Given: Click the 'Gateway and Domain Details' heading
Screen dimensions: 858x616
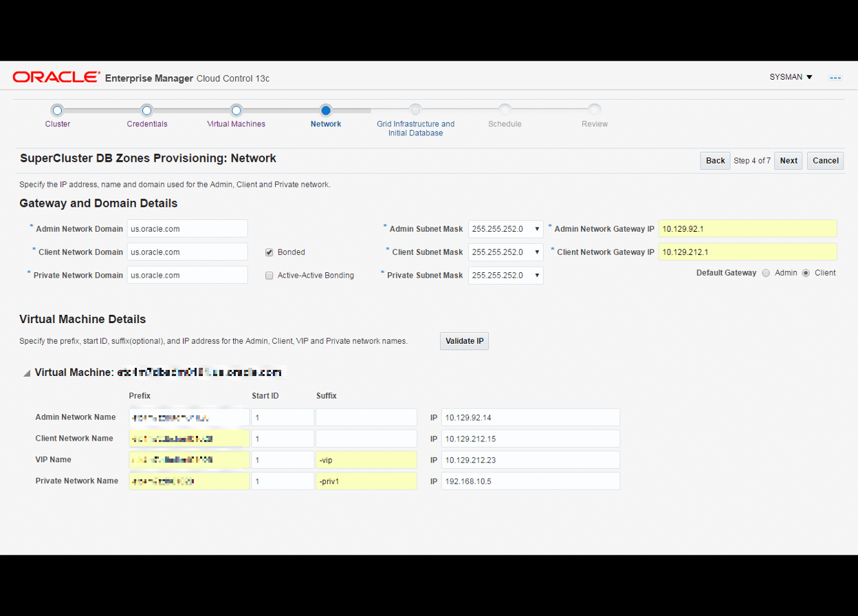Looking at the screenshot, I should 98,203.
